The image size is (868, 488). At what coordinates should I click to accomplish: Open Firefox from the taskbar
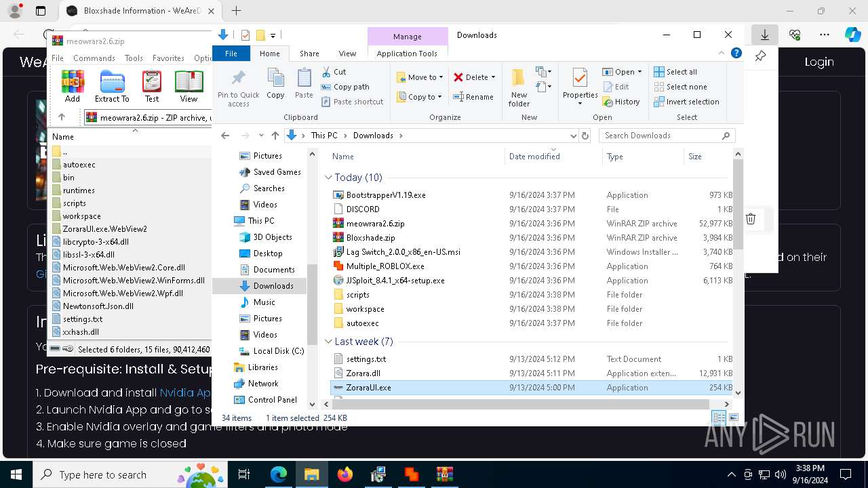[x=345, y=474]
